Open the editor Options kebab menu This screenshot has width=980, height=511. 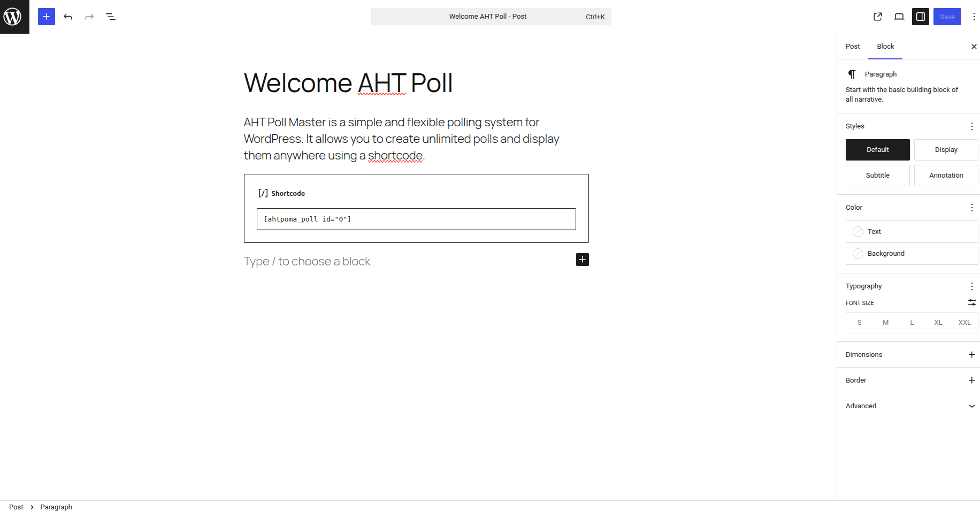[974, 17]
